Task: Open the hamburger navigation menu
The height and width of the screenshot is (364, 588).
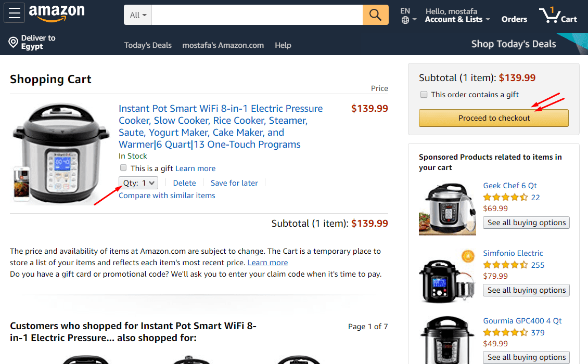Action: (14, 14)
